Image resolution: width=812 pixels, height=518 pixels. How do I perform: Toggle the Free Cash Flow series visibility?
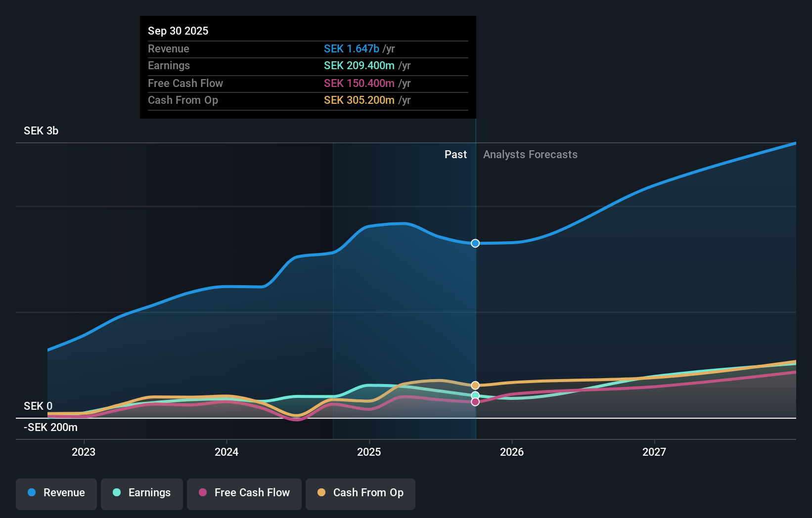(x=244, y=494)
